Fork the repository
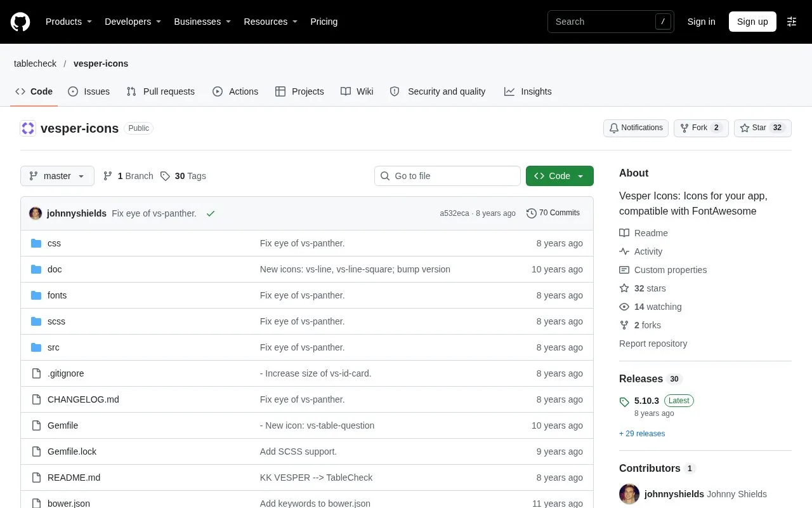 pos(701,128)
